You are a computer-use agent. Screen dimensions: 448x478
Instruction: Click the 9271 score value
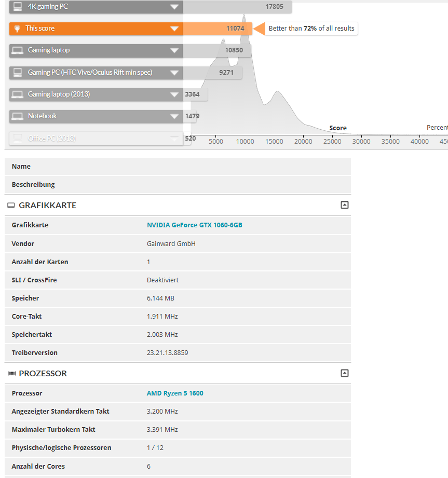tap(226, 73)
